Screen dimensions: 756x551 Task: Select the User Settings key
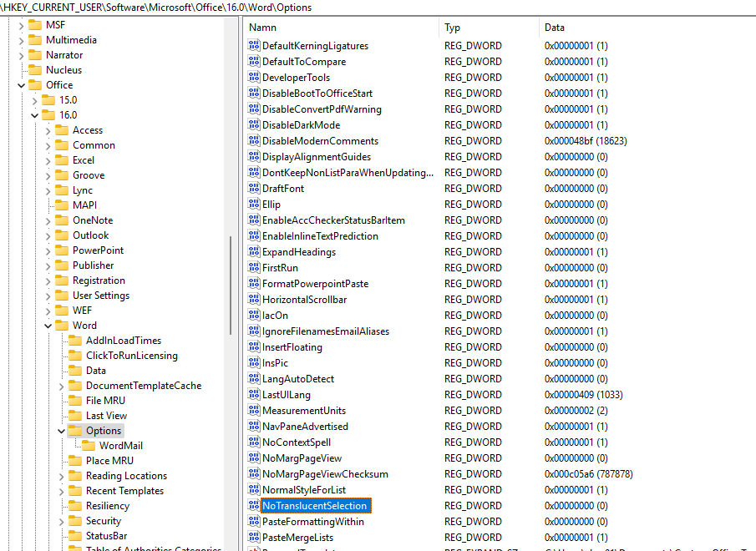101,296
